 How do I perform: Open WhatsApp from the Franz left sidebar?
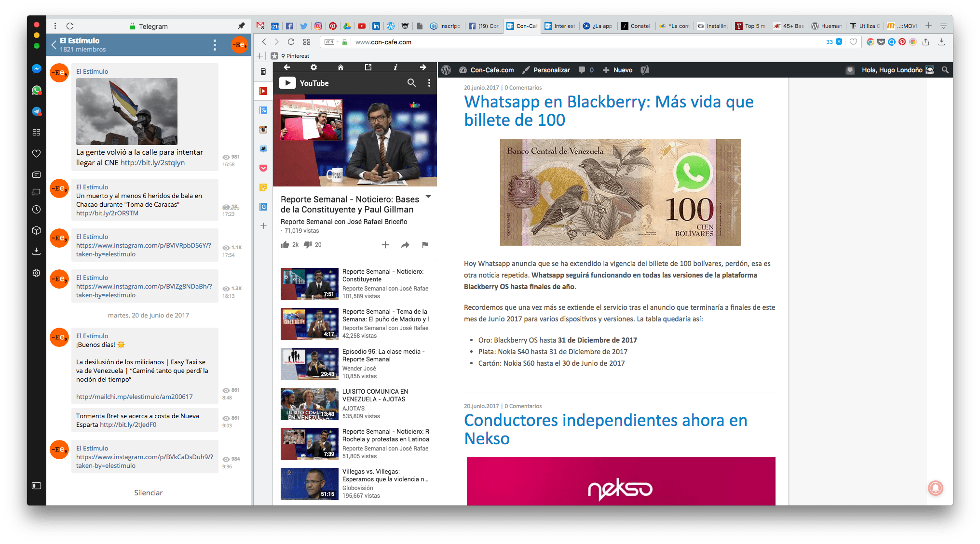[x=36, y=91]
